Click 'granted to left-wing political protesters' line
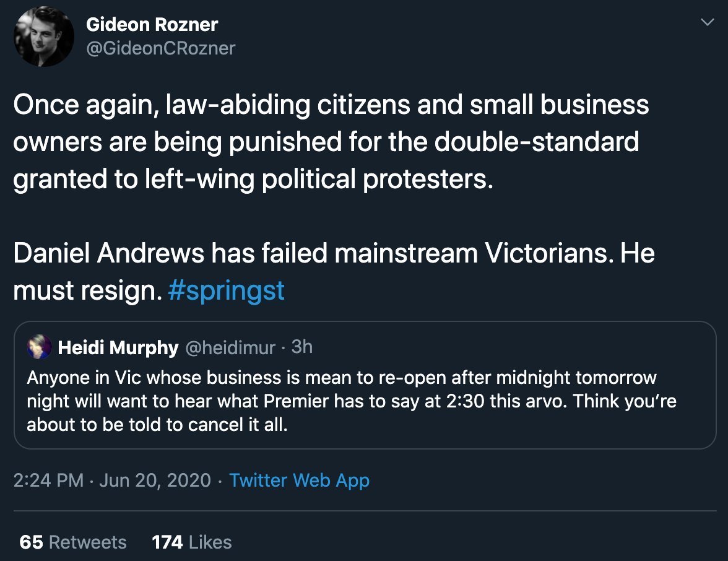This screenshot has height=561, width=728. coord(253,179)
